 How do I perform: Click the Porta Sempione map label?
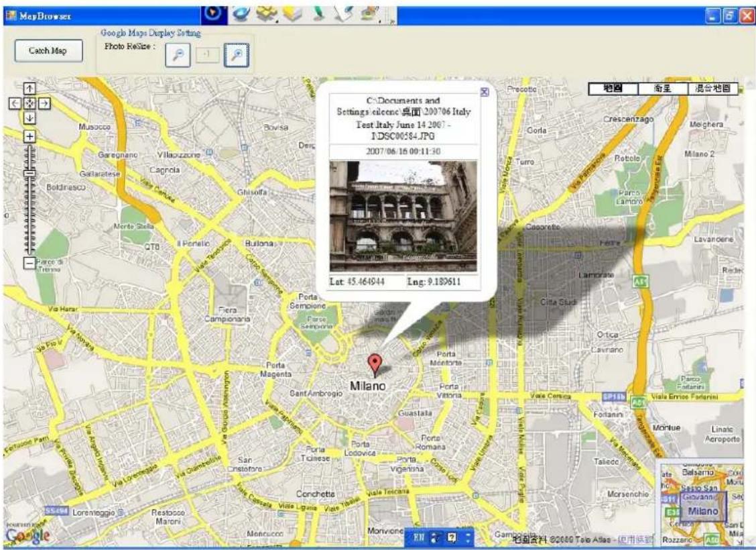[x=308, y=302]
